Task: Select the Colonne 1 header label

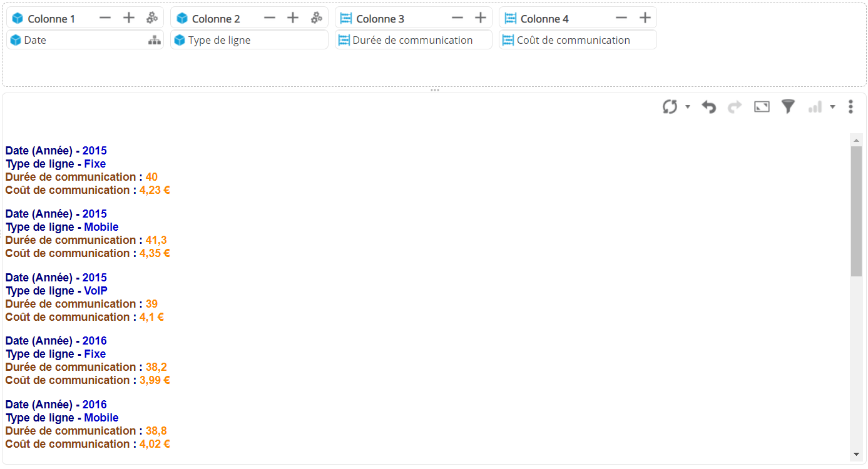Action: click(51, 19)
